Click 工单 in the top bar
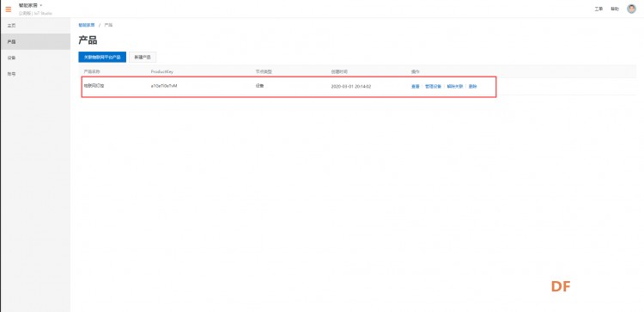644x312 pixels. pos(598,9)
